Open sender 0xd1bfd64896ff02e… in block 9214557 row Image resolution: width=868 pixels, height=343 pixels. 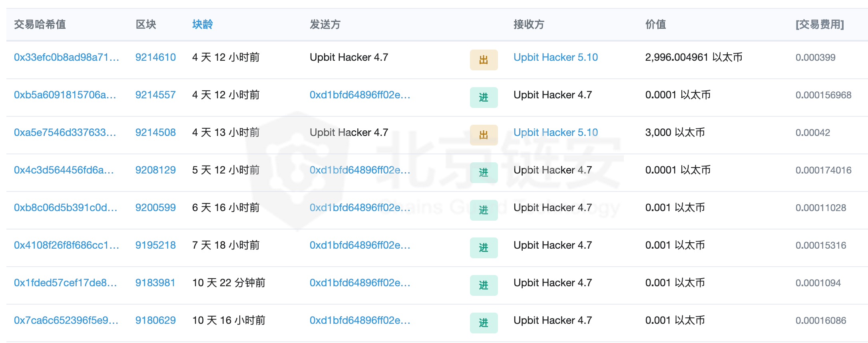pyautogui.click(x=360, y=95)
